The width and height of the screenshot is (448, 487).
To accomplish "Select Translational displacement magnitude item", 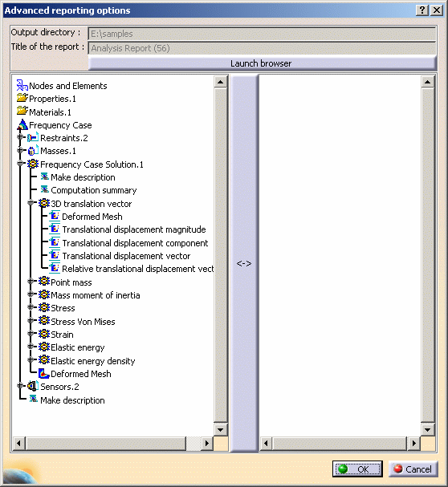I will pos(134,229).
